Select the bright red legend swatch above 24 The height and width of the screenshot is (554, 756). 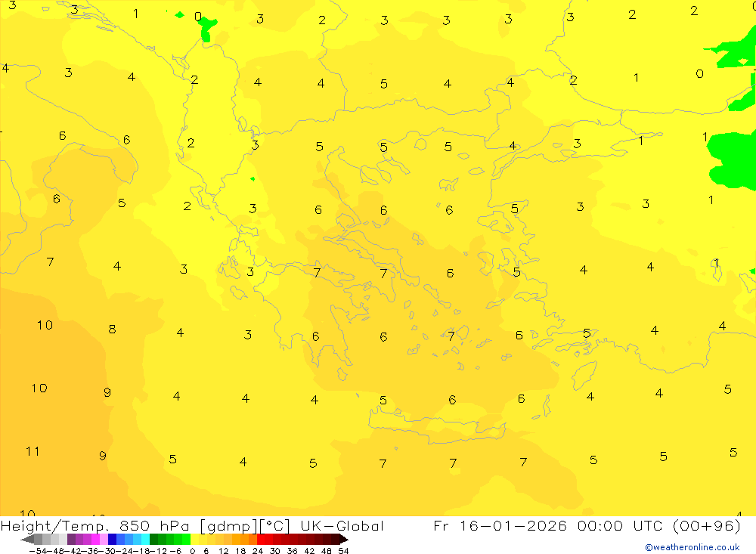click(x=261, y=539)
